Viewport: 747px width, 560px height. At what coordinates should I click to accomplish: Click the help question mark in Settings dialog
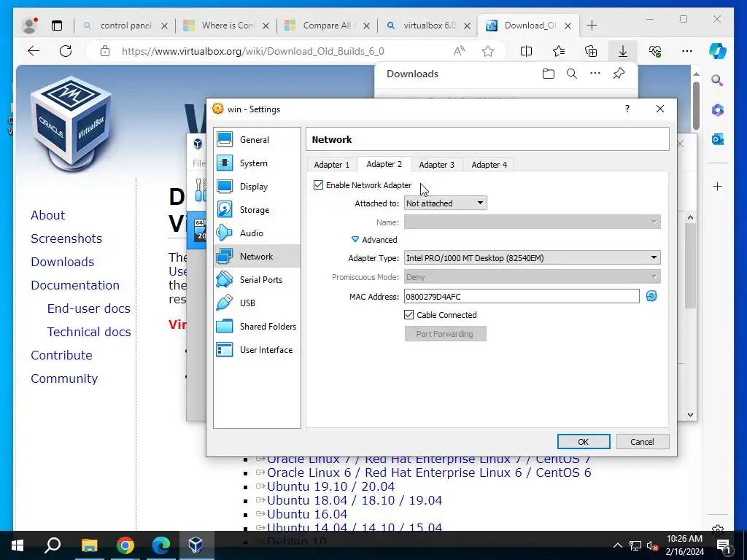tap(627, 109)
